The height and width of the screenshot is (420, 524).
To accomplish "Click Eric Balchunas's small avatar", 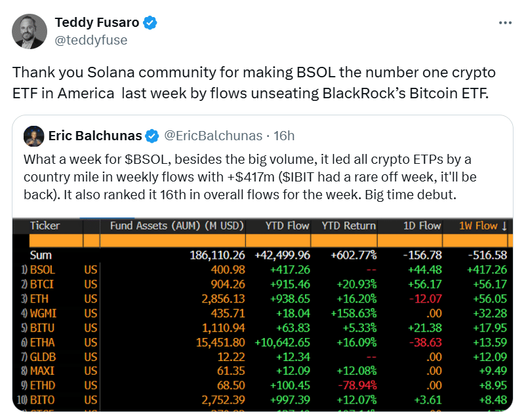I will pos(33,136).
